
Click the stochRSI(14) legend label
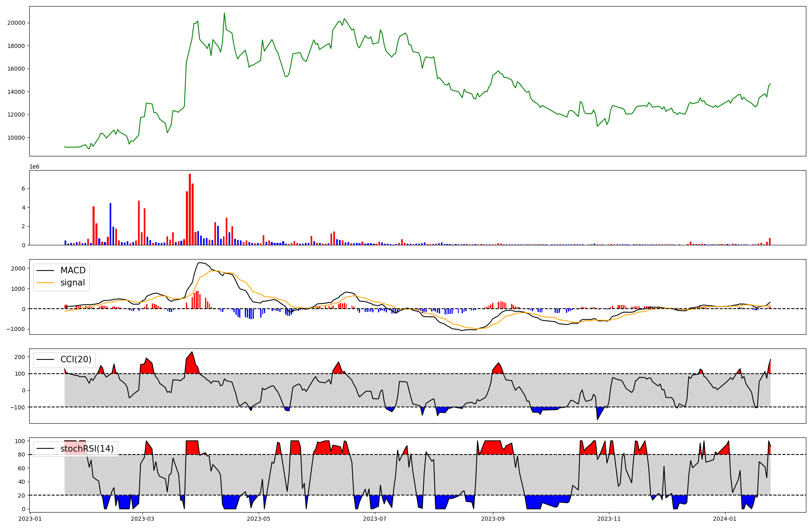[87, 449]
